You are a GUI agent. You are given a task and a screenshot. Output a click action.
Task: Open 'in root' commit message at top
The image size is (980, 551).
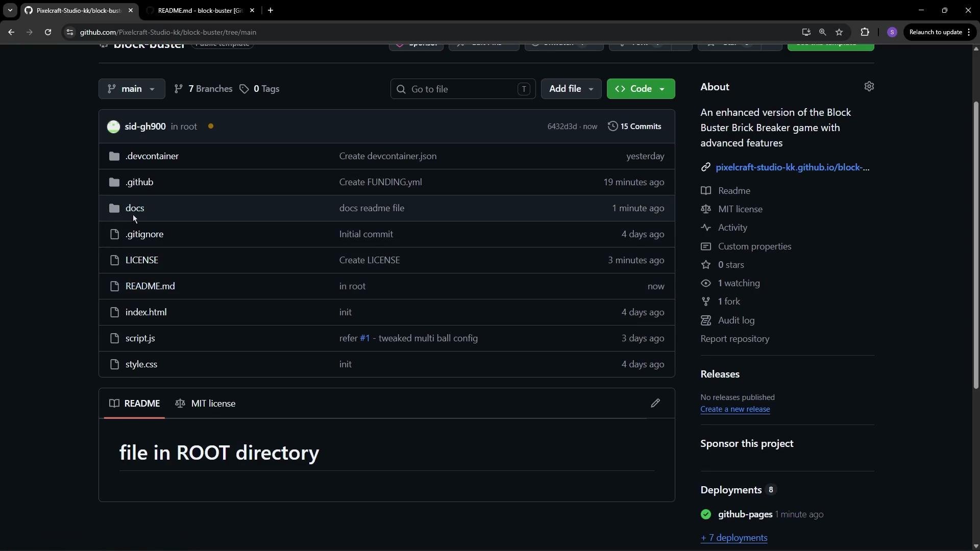[x=184, y=127]
